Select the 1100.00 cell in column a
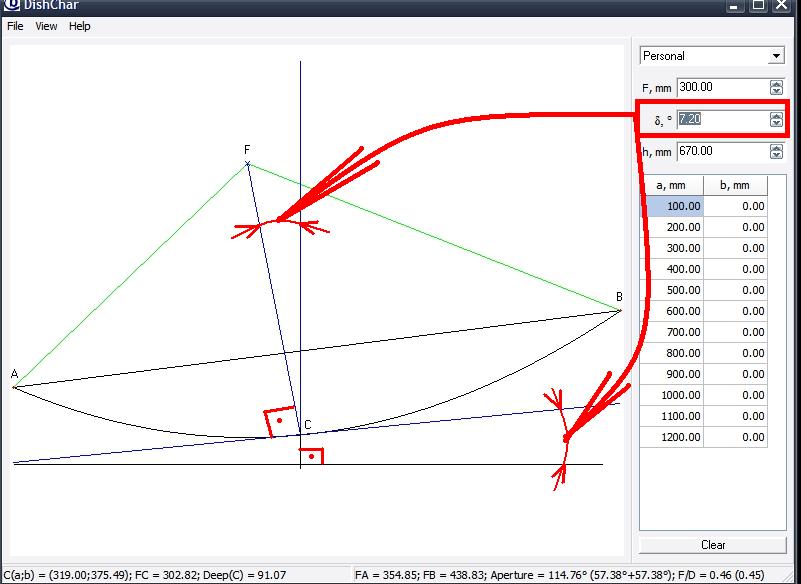Viewport: 801px width, 584px height. tap(671, 416)
